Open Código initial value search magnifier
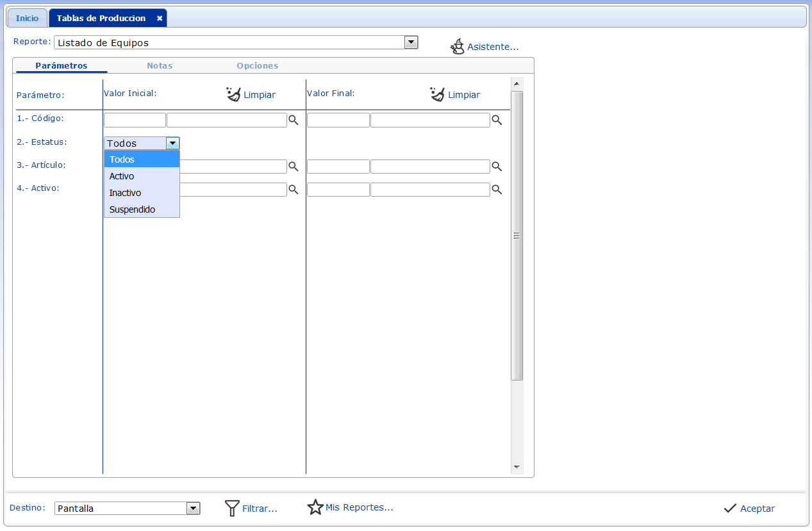This screenshot has width=812, height=531. tap(294, 120)
